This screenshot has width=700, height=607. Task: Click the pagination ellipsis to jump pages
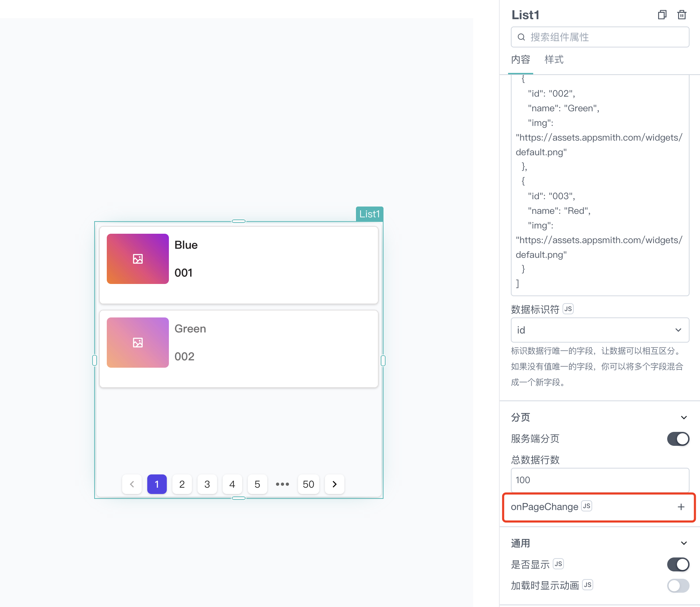point(283,484)
